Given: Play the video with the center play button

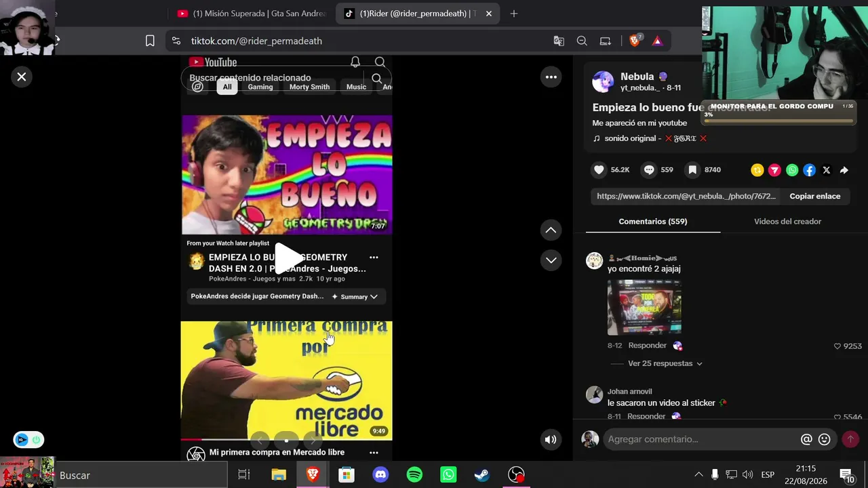Looking at the screenshot, I should click(288, 257).
